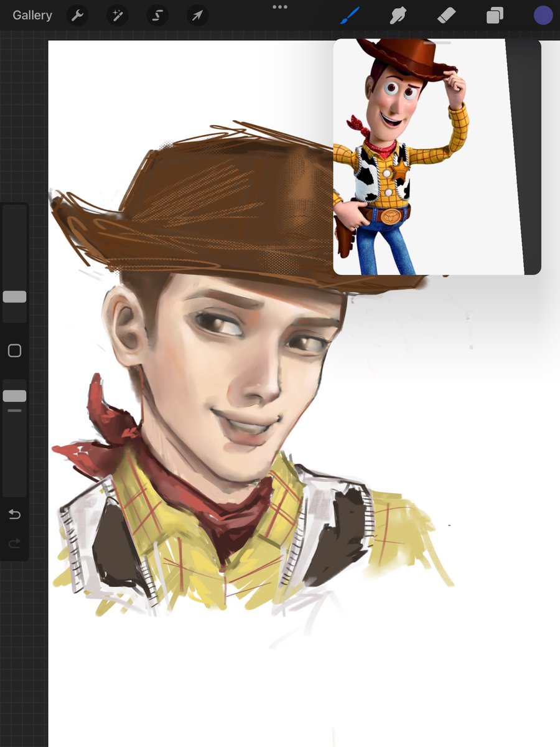Select the Paint brush tool
Viewport: 560px width, 747px height.
pyautogui.click(x=350, y=16)
